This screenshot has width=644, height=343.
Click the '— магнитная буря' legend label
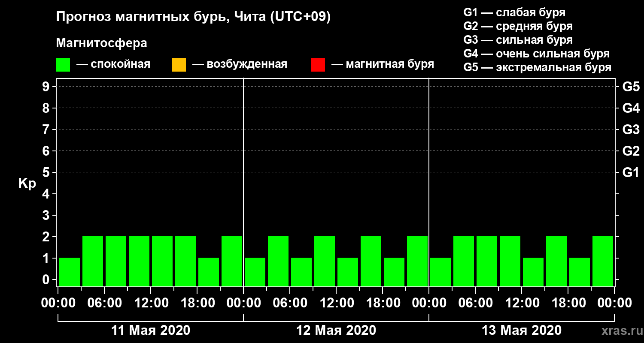(x=383, y=65)
